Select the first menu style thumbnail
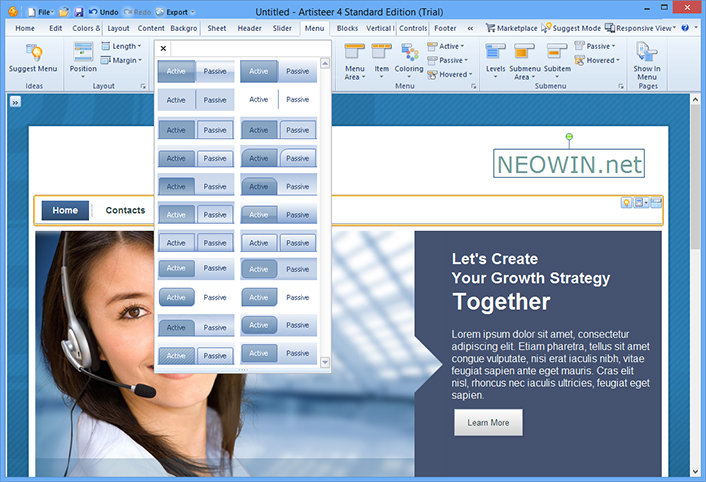Screen dimensions: 706x482 (x=196, y=71)
